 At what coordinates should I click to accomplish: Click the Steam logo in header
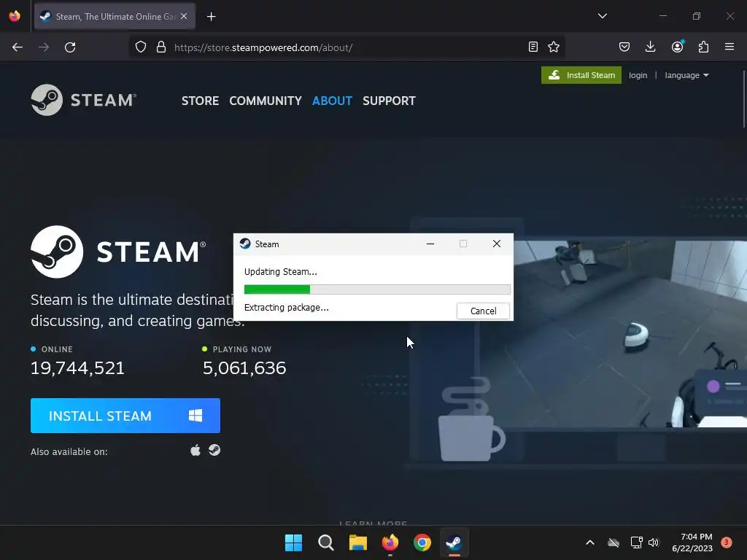click(x=84, y=100)
